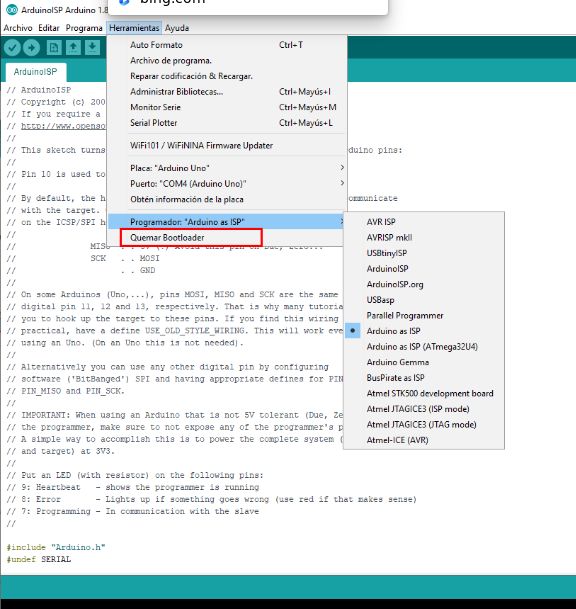Select Atmel JTAGICE3 (ISP mode)
This screenshot has width=576, height=609.
click(424, 409)
